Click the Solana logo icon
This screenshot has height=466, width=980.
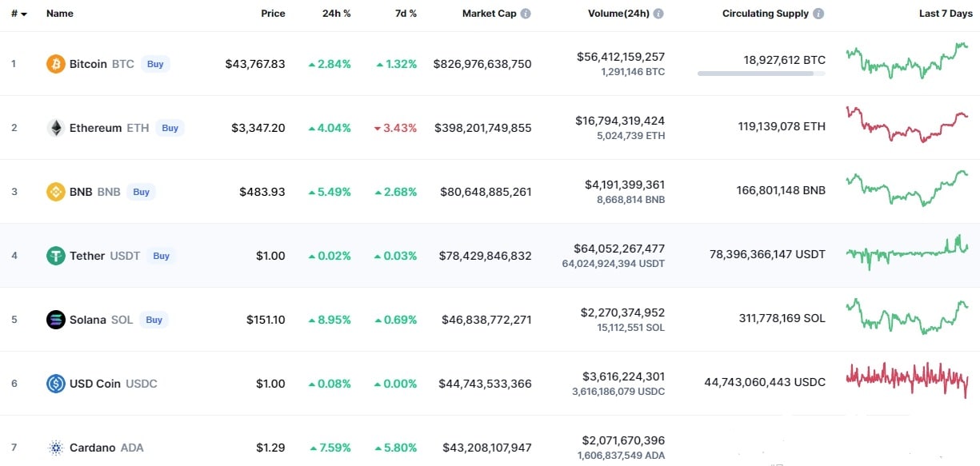click(x=55, y=320)
